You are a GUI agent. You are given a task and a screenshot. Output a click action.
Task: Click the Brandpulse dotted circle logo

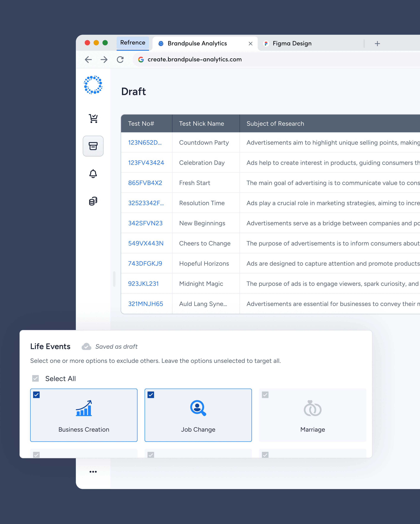(93, 85)
